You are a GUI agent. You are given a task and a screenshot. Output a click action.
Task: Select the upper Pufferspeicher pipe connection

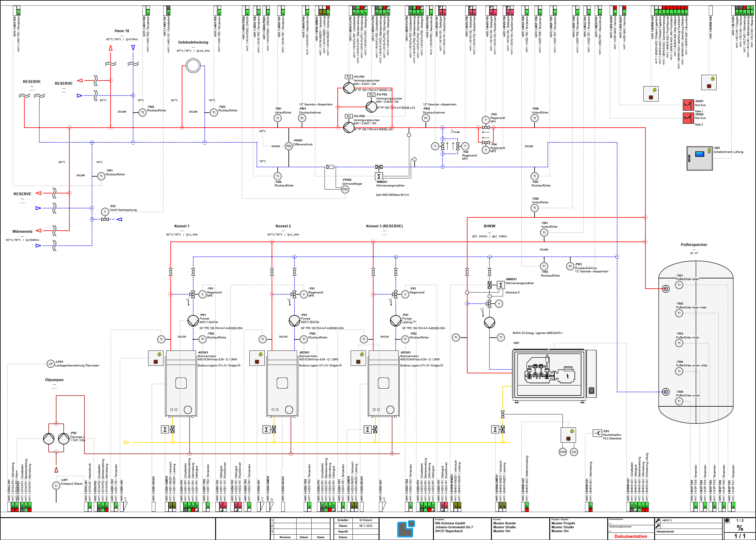pyautogui.click(x=666, y=289)
